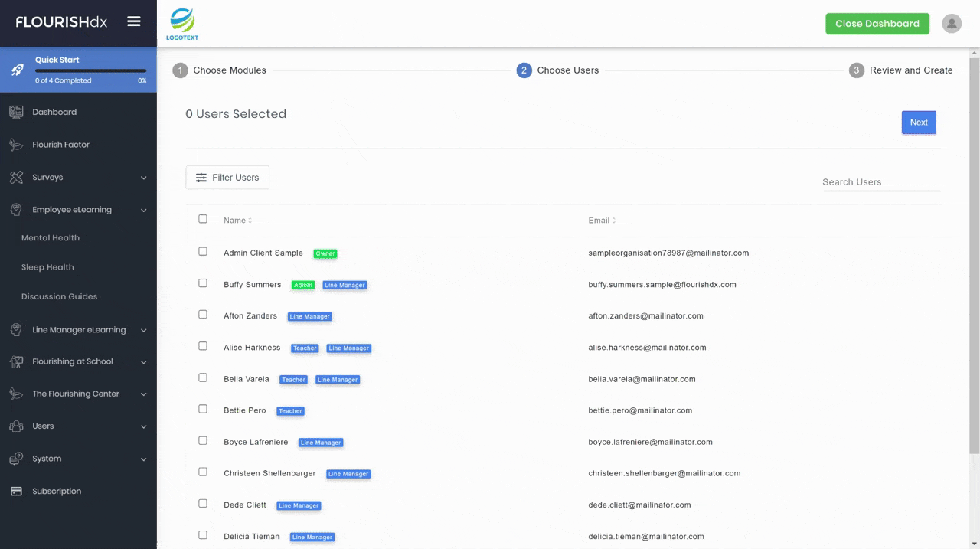The image size is (980, 549).
Task: Click the buffy.summers.sample@flourishdx.com email
Action: (x=662, y=285)
